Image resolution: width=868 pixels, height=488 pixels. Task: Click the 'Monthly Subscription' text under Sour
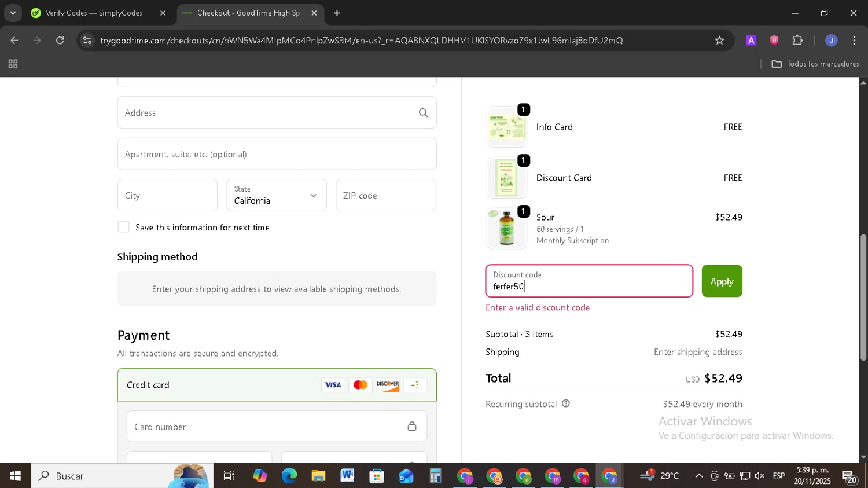coord(572,240)
